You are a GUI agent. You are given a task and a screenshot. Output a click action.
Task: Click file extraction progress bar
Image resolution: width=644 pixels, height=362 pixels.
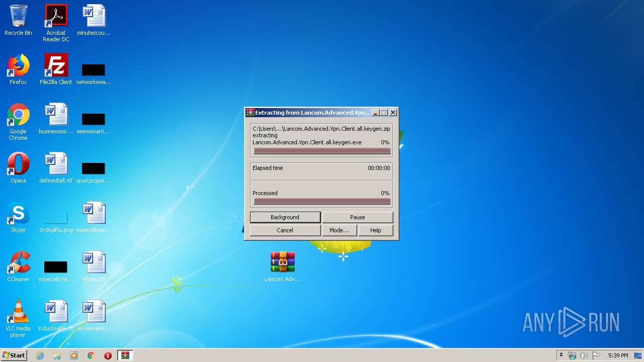322,151
